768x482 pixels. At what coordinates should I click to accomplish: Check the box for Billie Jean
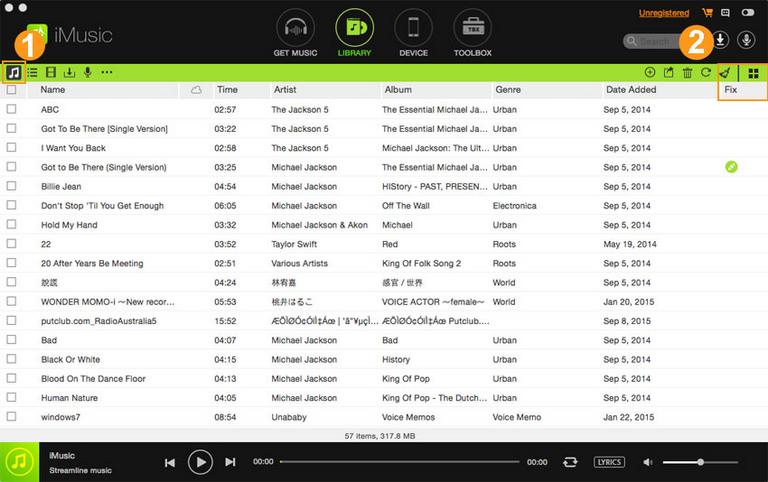(x=11, y=186)
